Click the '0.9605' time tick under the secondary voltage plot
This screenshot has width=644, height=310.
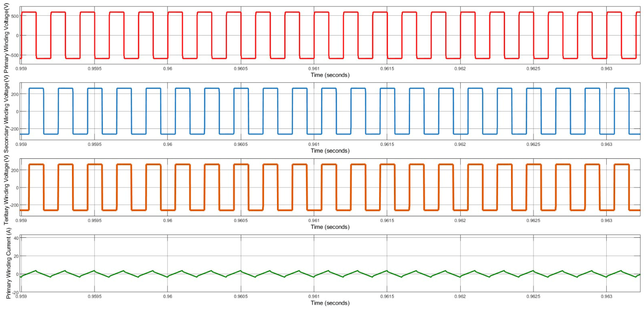coord(241,144)
